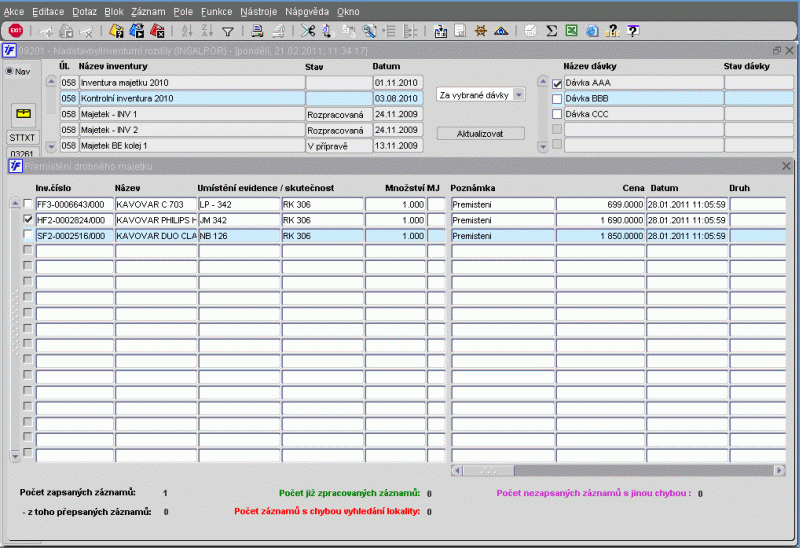Open the Blok menu

114,12
